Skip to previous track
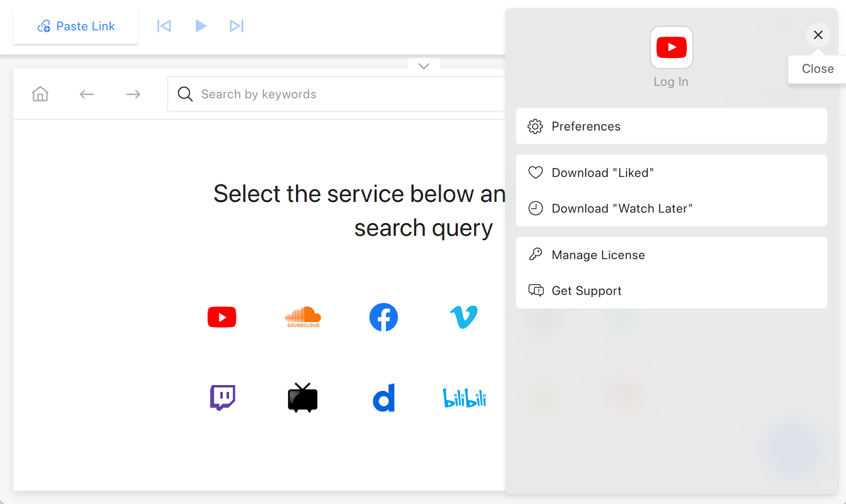Image resolution: width=846 pixels, height=504 pixels. pos(164,26)
